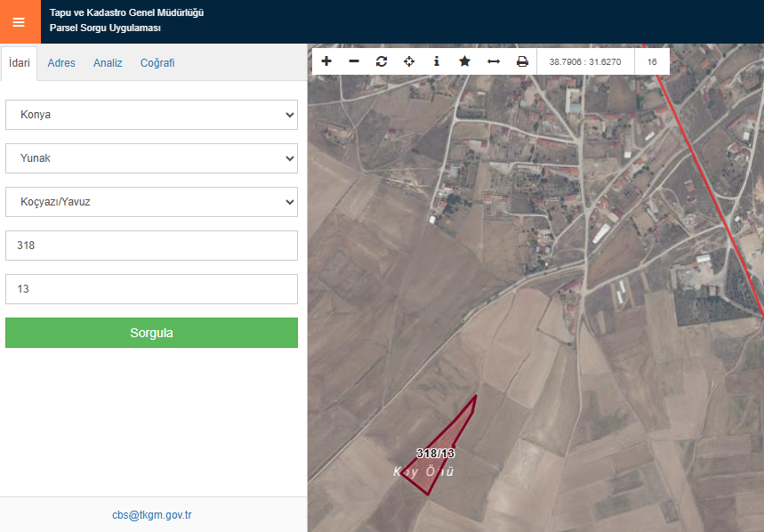This screenshot has width=764, height=532.
Task: Go to the Coğrafi tab
Action: [x=157, y=63]
